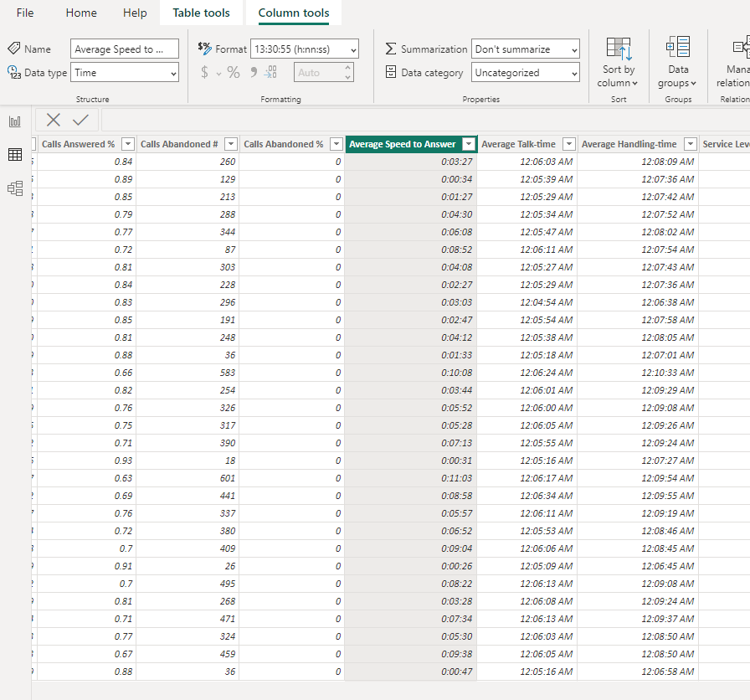Select the Service Level column header
750x700 pixels.
[x=726, y=144]
